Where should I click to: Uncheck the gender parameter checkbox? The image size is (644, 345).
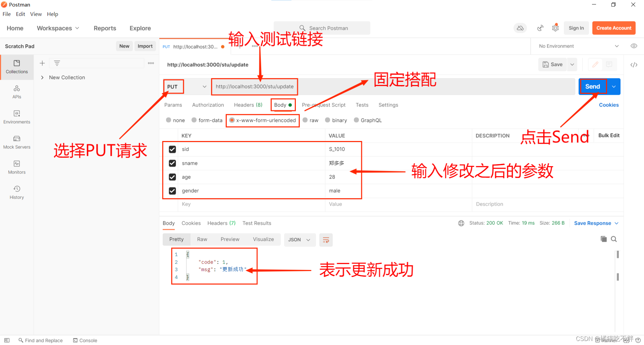[x=172, y=191]
